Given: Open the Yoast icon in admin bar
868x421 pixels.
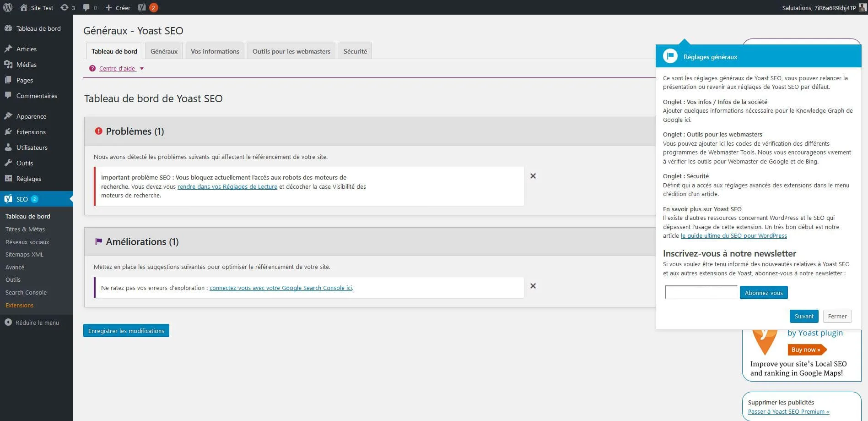Looking at the screenshot, I should [142, 7].
